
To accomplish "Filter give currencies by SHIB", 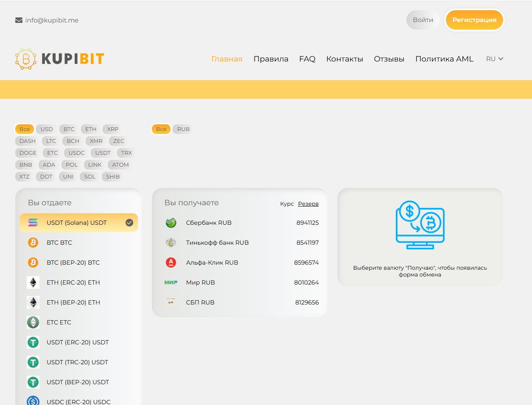I will coord(113,177).
